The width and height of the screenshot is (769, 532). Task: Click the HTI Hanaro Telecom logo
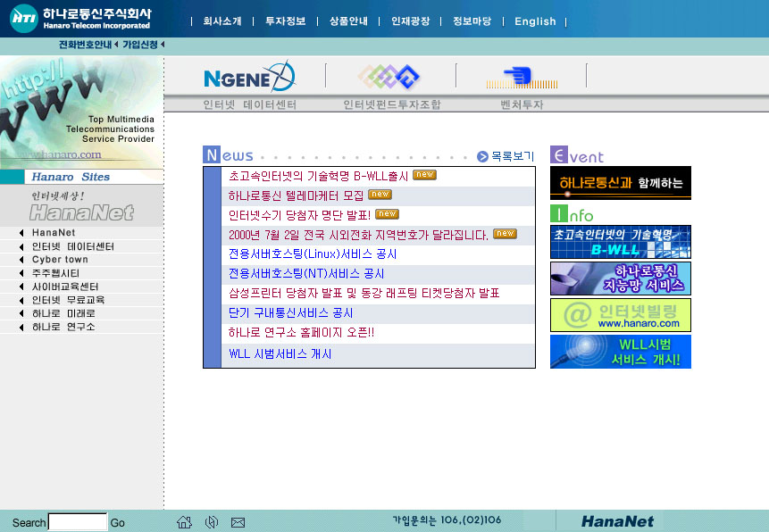pyautogui.click(x=81, y=19)
